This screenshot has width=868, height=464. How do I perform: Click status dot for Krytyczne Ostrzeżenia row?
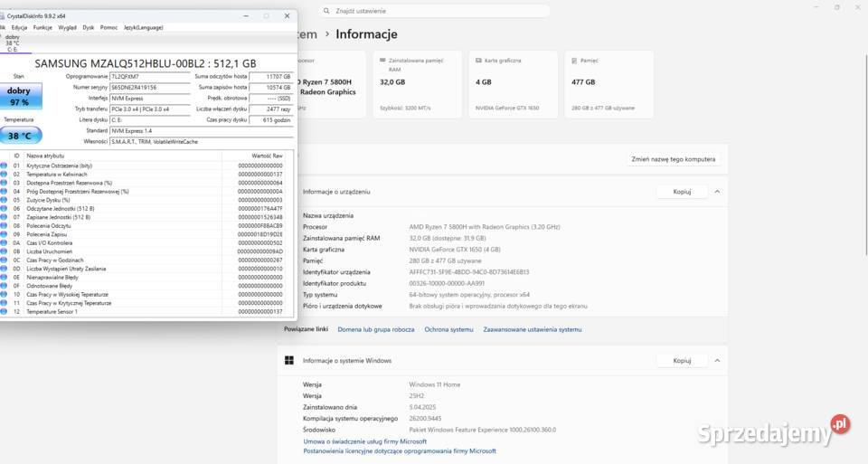point(4,166)
